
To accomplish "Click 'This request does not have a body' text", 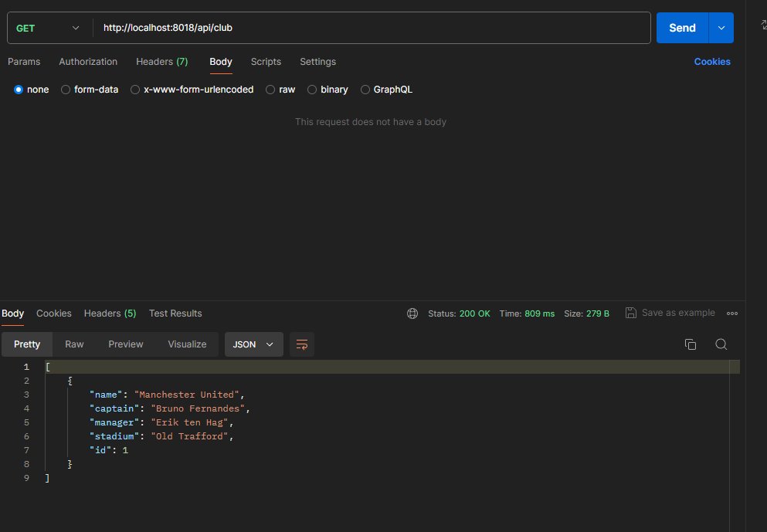I will (x=370, y=122).
